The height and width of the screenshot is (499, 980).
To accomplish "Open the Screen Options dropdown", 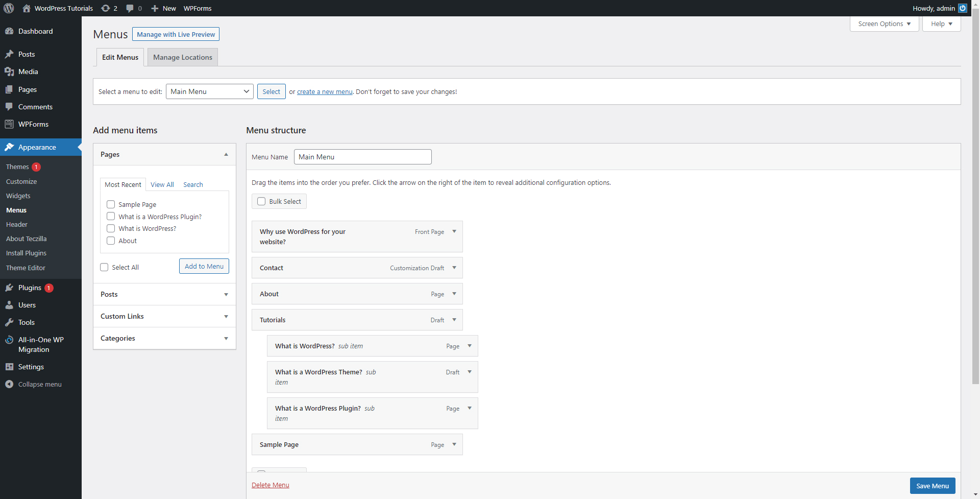I will point(884,24).
